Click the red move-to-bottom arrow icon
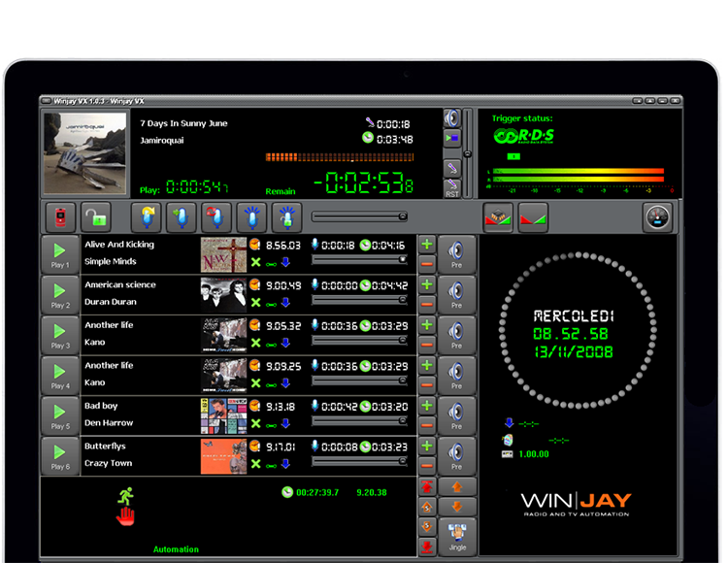 click(427, 546)
